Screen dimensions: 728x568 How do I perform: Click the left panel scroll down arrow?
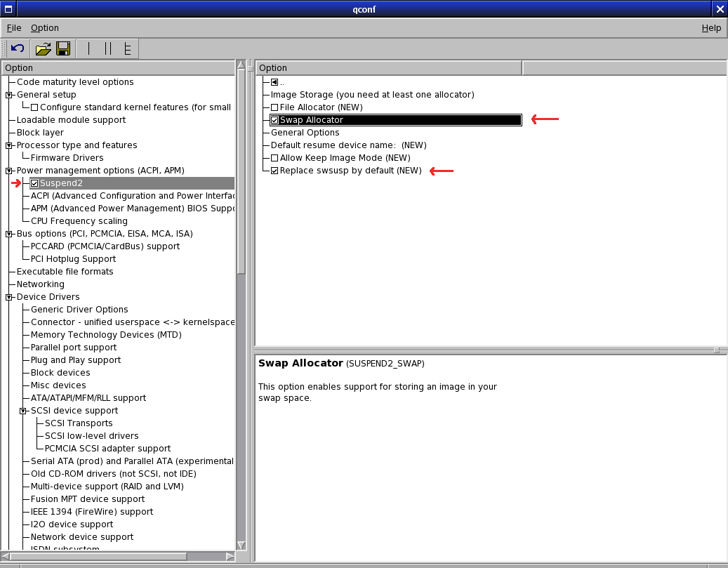(241, 546)
